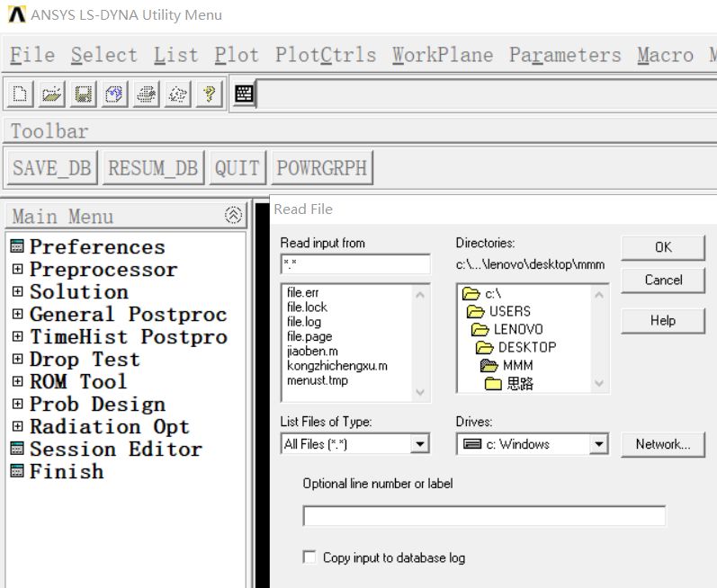This screenshot has height=588, width=717.
Task: Select the LENOVO folder in Directories
Action: pos(506,329)
